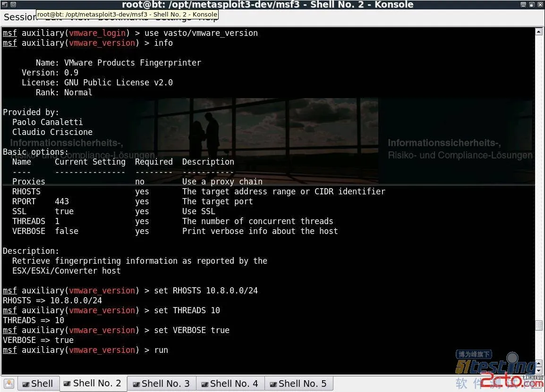Click the terminal scrollbar handle
This screenshot has width=545, height=392.
coord(538,325)
